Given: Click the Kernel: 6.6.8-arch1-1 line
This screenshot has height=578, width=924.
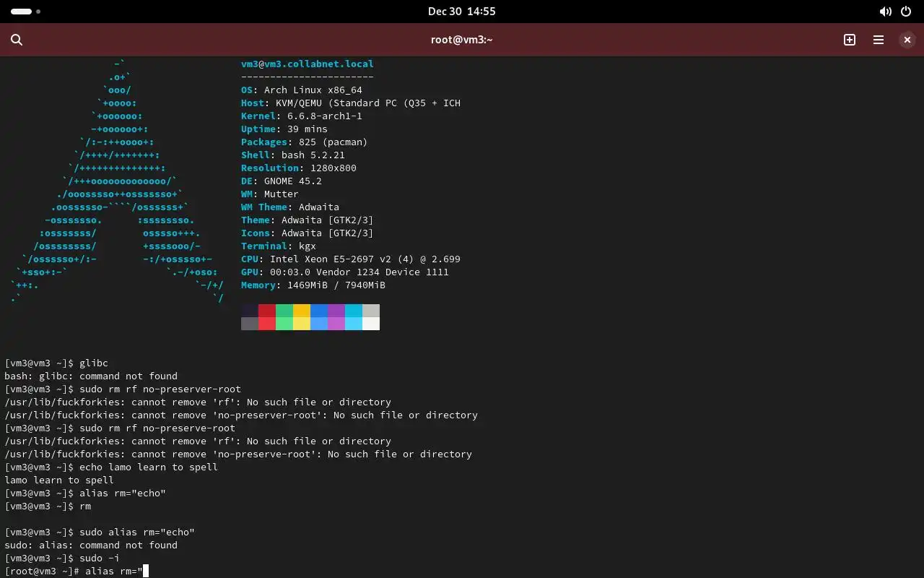Looking at the screenshot, I should [302, 116].
